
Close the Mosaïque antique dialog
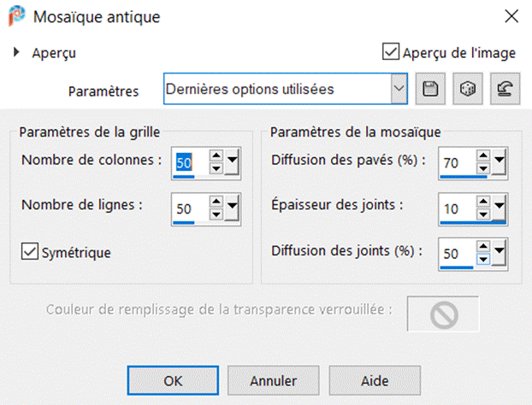click(x=511, y=15)
